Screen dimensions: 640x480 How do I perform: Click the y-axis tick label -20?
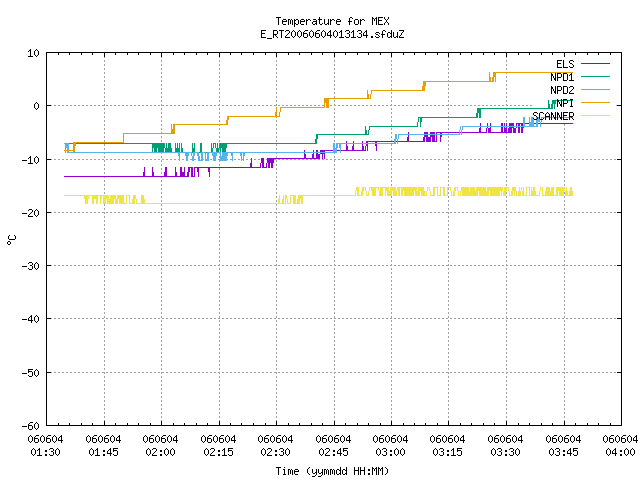pyautogui.click(x=31, y=213)
